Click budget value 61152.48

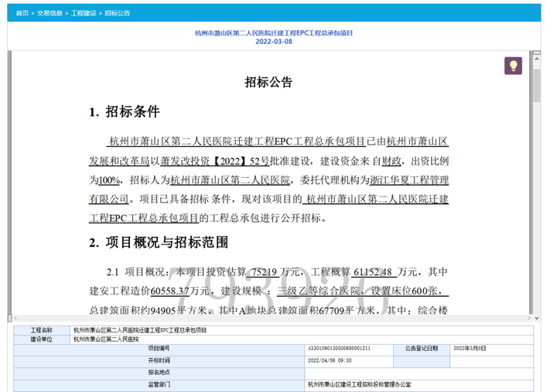click(x=373, y=272)
